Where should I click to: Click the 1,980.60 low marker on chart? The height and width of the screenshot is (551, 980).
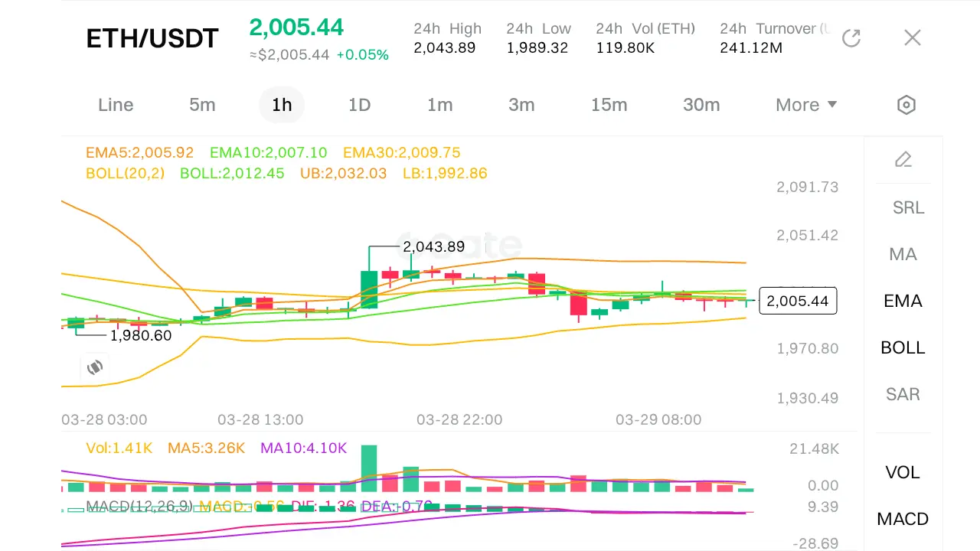pyautogui.click(x=141, y=335)
